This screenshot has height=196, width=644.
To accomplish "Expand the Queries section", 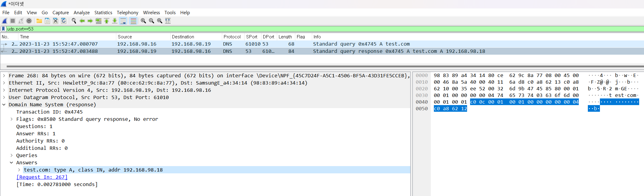I will coord(11,156).
